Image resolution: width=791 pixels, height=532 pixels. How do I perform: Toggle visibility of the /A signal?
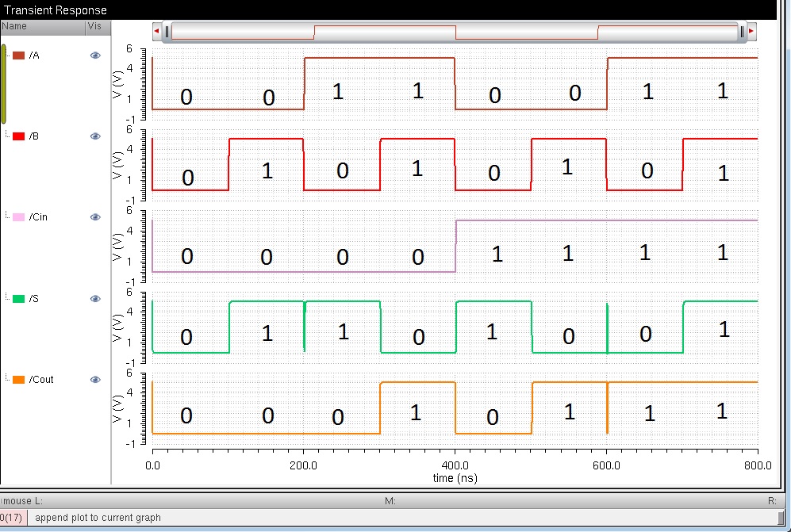point(95,55)
